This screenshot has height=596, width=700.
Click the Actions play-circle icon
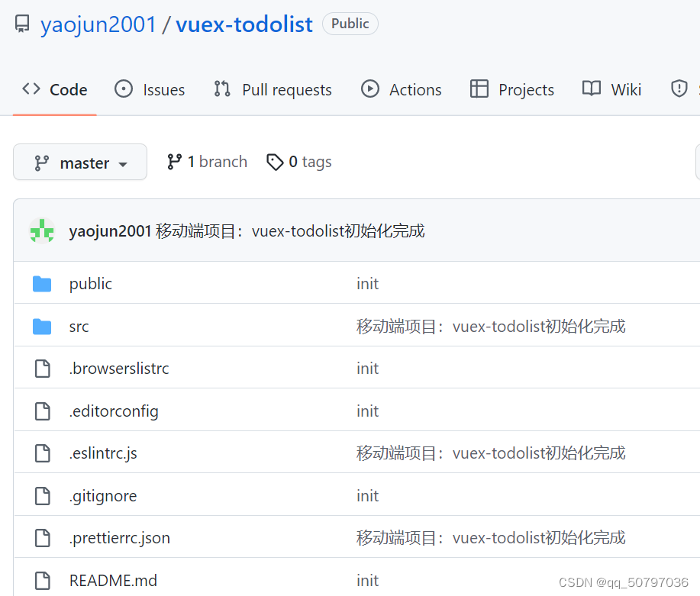coord(370,89)
